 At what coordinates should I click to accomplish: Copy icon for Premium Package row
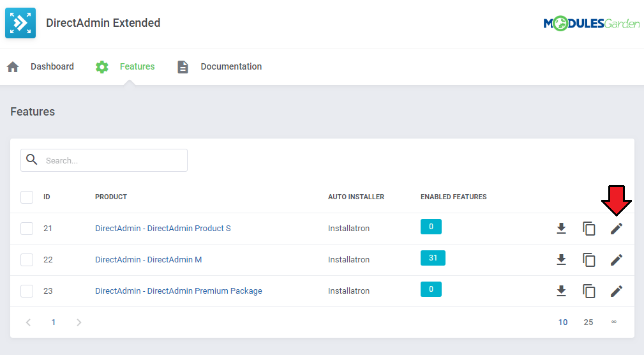[589, 291]
